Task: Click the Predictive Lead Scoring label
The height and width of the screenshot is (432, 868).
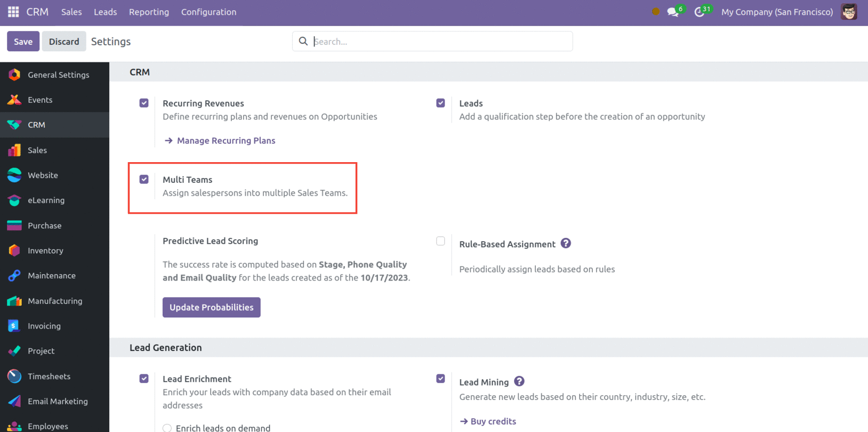Action: [210, 241]
